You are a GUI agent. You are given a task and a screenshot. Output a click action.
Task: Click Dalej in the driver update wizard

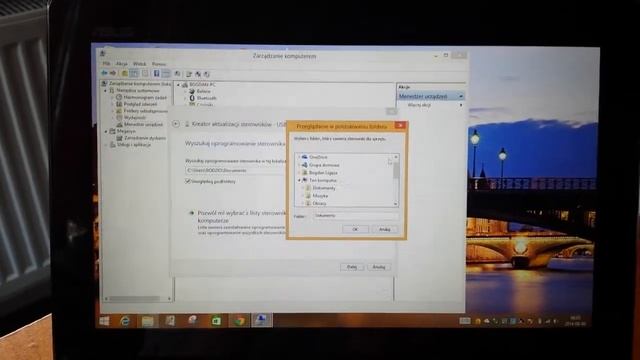352,267
